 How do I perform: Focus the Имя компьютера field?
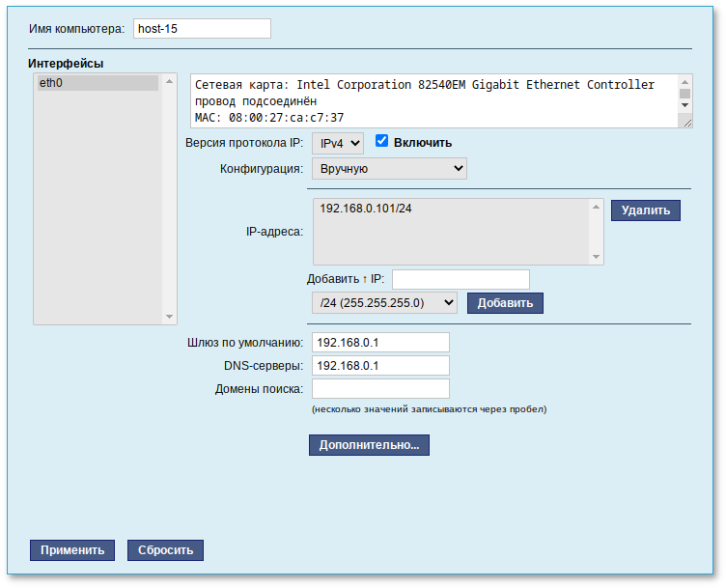202,29
